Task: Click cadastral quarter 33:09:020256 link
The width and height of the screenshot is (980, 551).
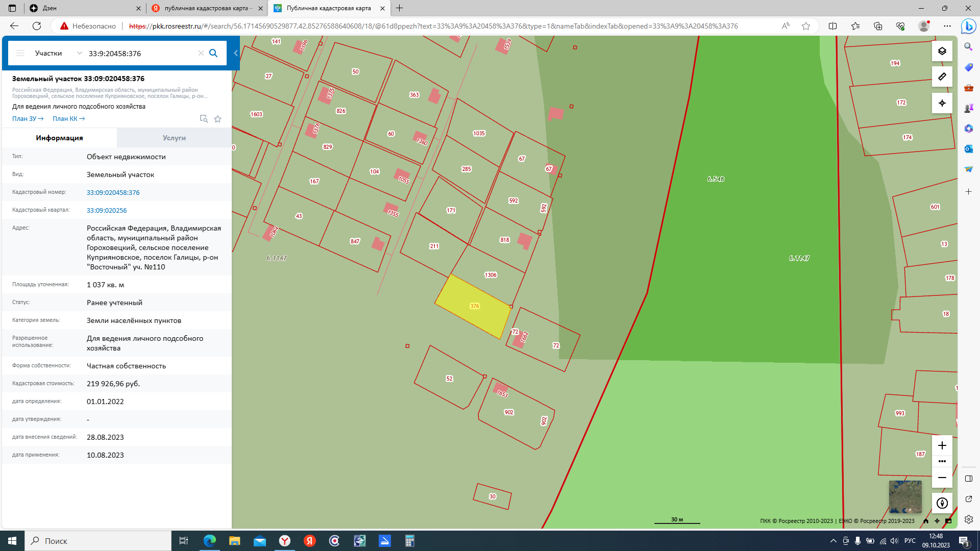Action: pos(107,210)
